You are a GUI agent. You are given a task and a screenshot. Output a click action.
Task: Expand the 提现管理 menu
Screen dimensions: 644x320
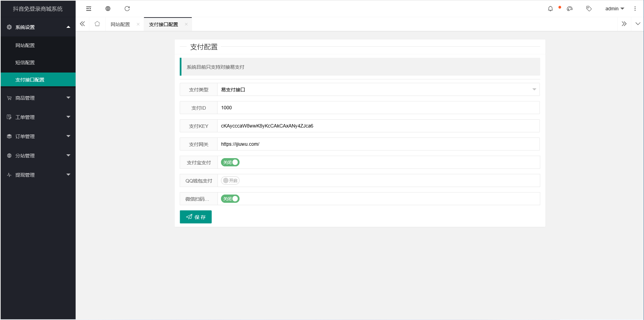pos(68,175)
